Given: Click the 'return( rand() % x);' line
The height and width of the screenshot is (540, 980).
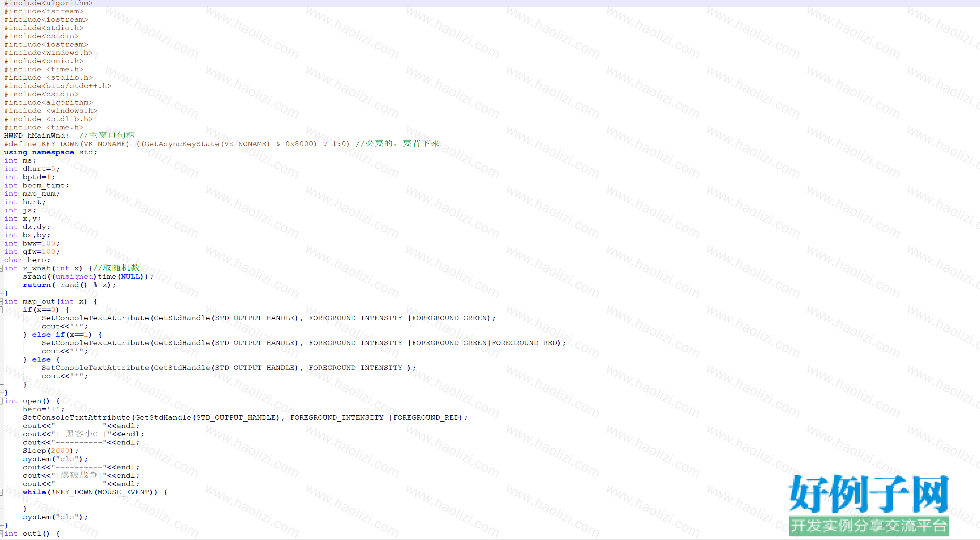Looking at the screenshot, I should click(69, 285).
